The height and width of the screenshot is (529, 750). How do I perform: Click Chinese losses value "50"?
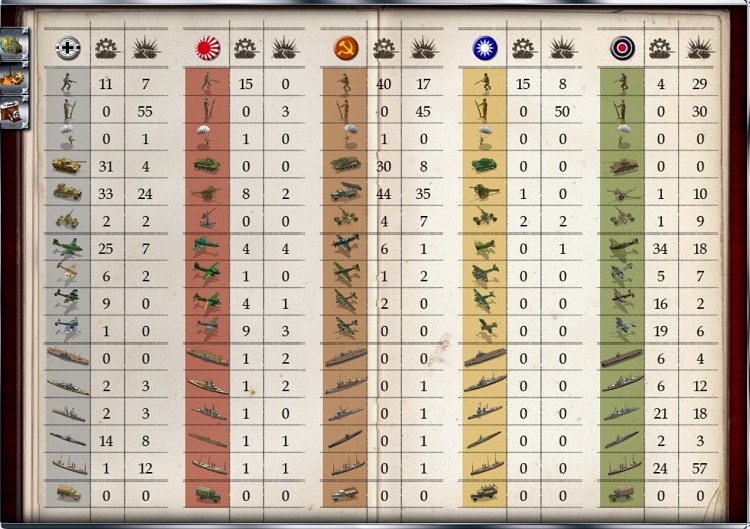[562, 111]
